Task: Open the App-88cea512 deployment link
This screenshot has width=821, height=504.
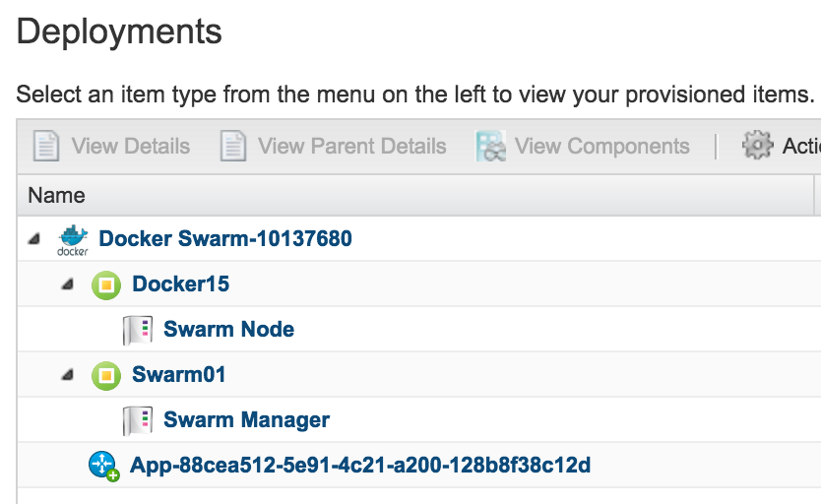Action: point(360,466)
